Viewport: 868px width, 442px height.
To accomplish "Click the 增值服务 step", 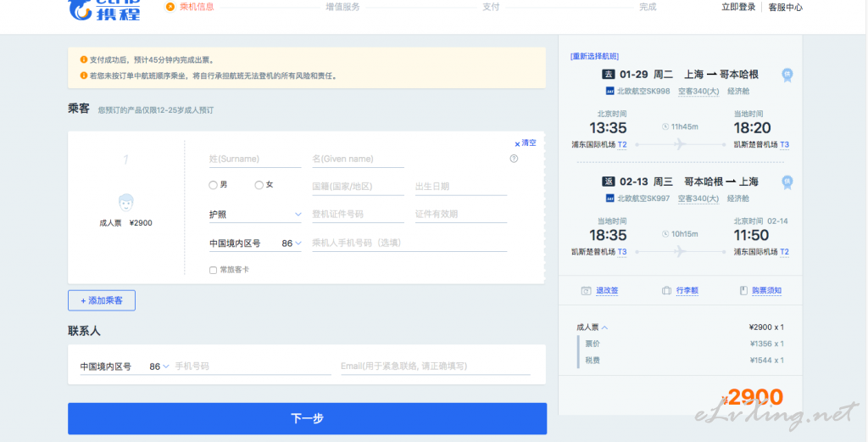I will tap(342, 7).
